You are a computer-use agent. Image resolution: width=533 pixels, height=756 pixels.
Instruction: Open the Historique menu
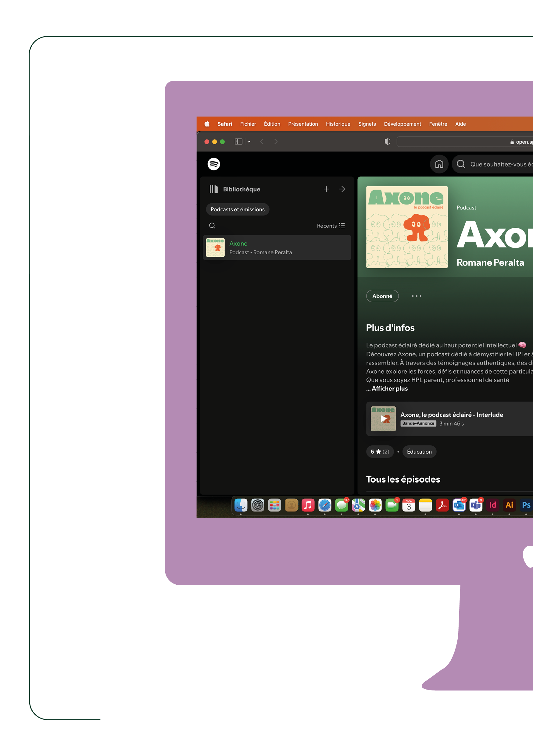338,124
